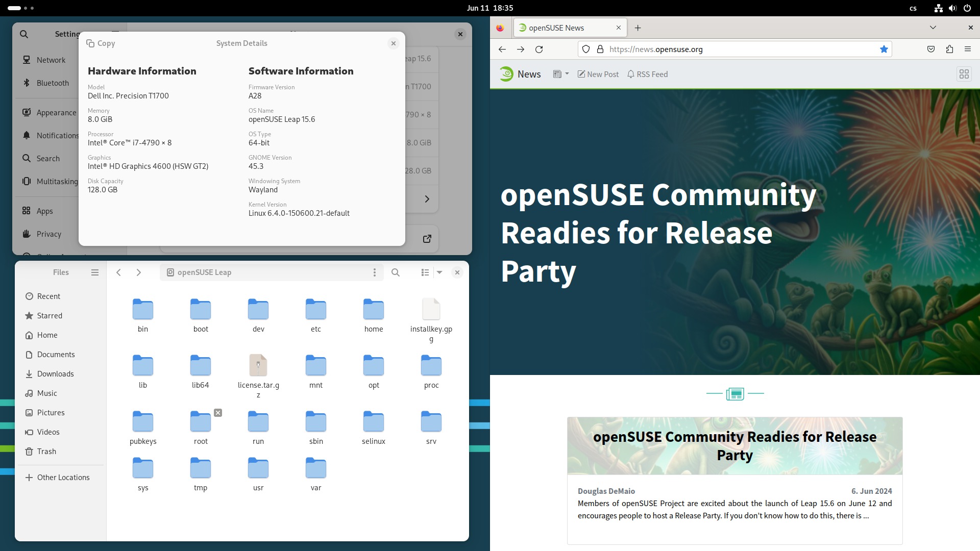Select the bin folder

[x=143, y=315]
